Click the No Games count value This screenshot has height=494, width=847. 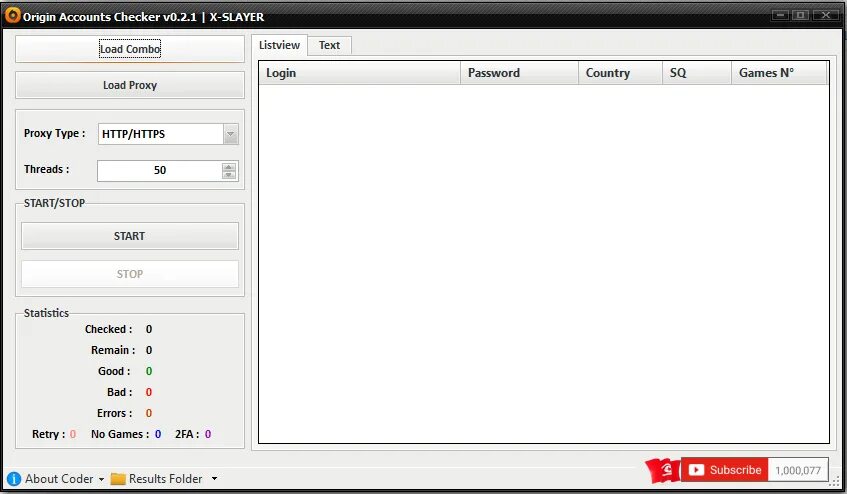pos(158,435)
